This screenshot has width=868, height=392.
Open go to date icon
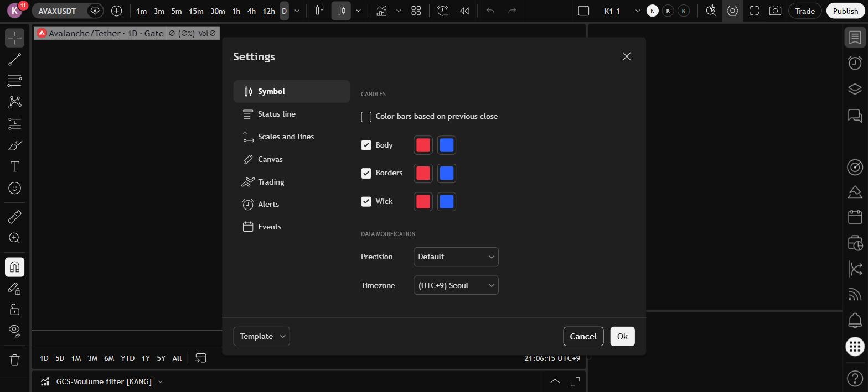pos(201,358)
